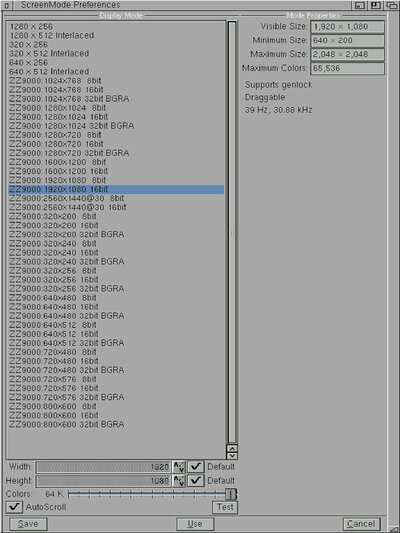Select ZZ9000:1600x1200 16bit mode

tap(116, 171)
